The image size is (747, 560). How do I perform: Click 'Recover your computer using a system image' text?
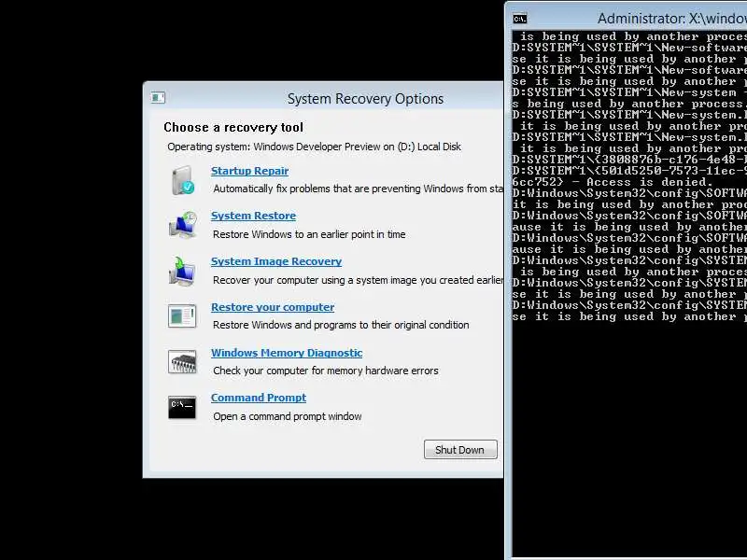(x=358, y=280)
